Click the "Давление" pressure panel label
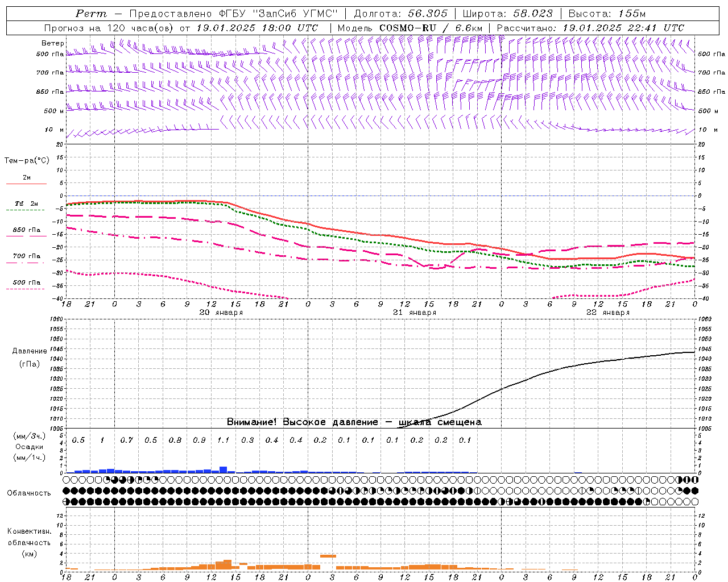728x582 pixels. 30,351
